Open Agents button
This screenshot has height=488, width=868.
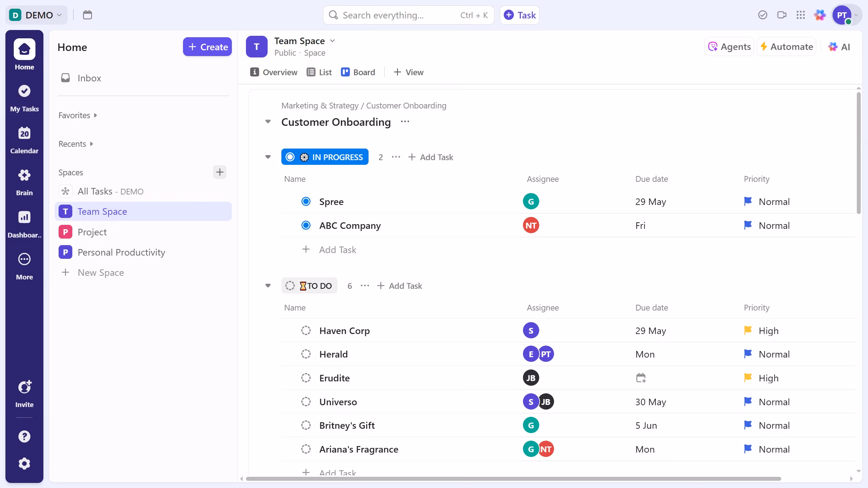click(729, 47)
